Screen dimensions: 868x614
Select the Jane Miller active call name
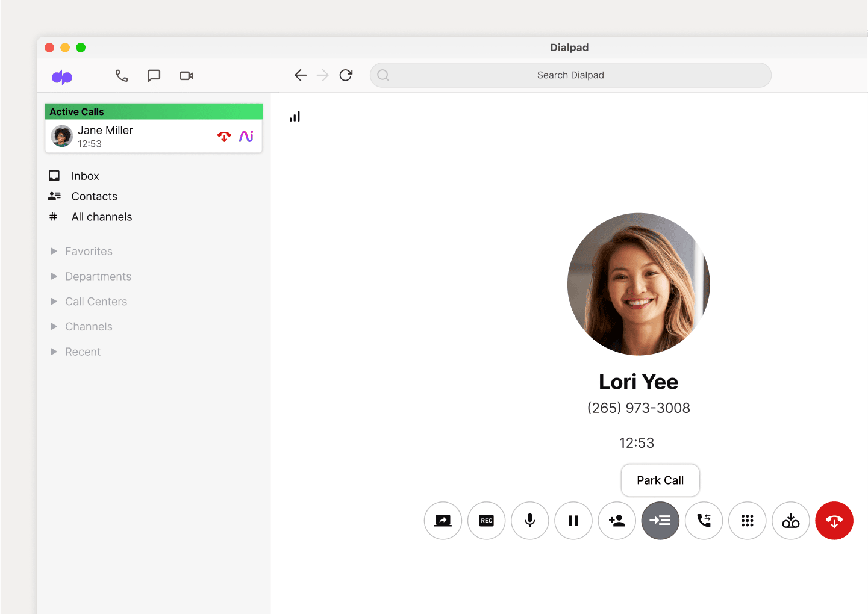pyautogui.click(x=105, y=130)
